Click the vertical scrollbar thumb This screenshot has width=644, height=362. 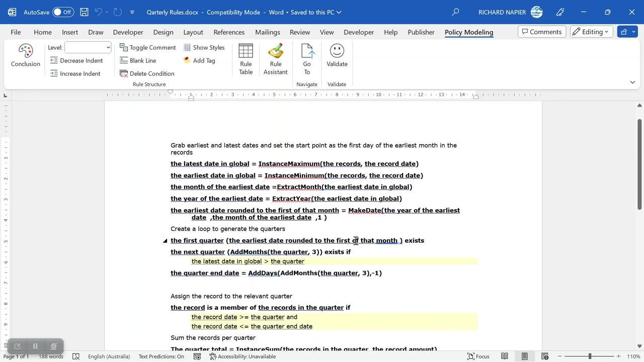click(x=639, y=165)
